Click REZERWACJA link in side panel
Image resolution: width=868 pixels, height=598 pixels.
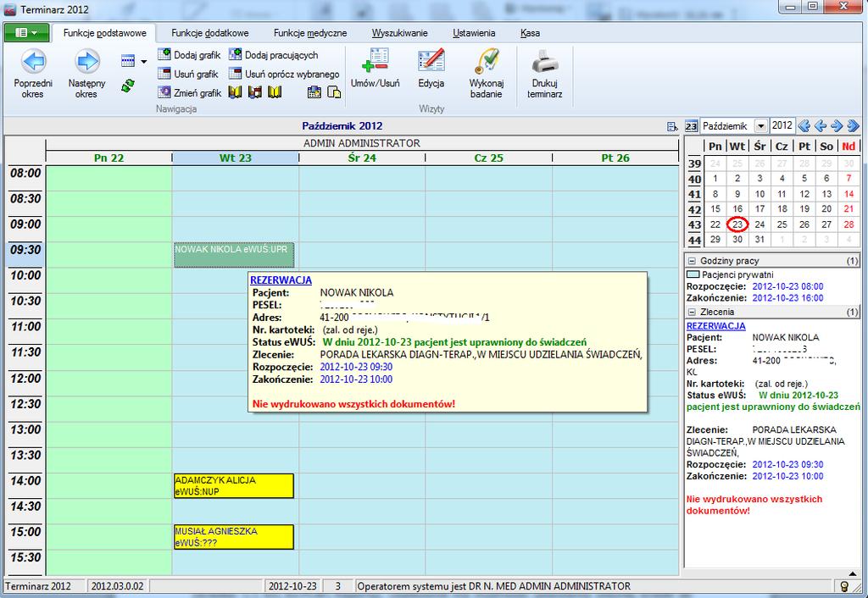click(x=715, y=326)
